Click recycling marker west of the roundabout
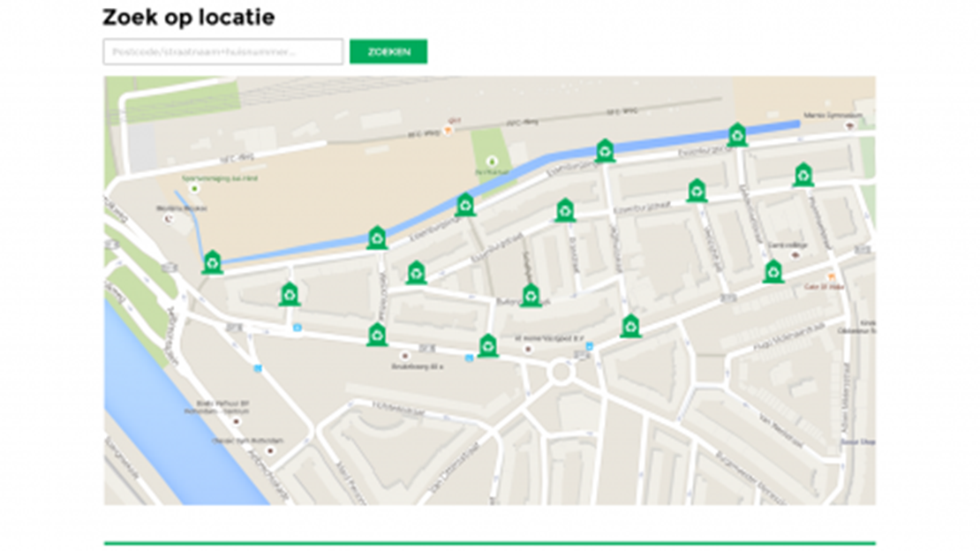Viewport: 980px width, 551px height. (487, 345)
